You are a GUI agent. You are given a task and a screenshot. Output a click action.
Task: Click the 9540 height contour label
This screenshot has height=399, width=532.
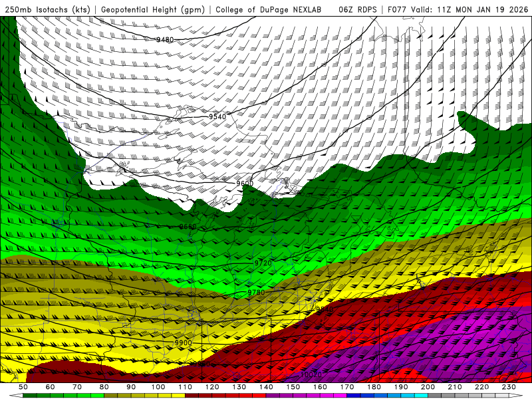tap(217, 116)
